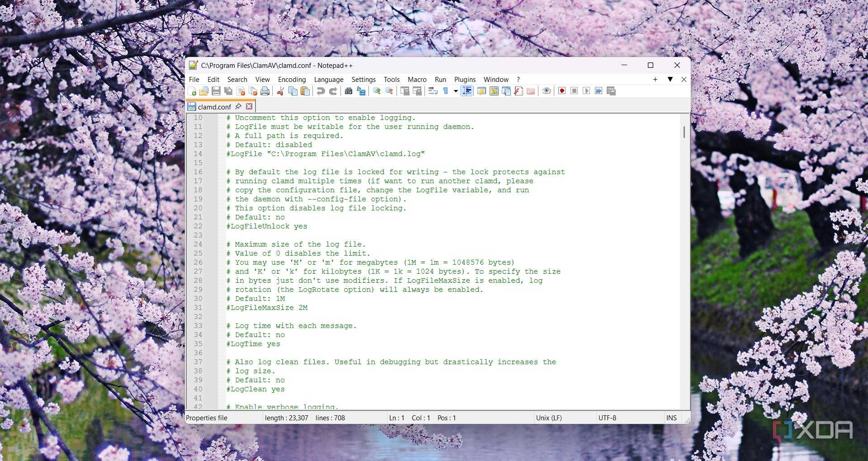Click the '#LogFileMaxSize 2M' line
The width and height of the screenshot is (868, 461).
click(x=267, y=308)
